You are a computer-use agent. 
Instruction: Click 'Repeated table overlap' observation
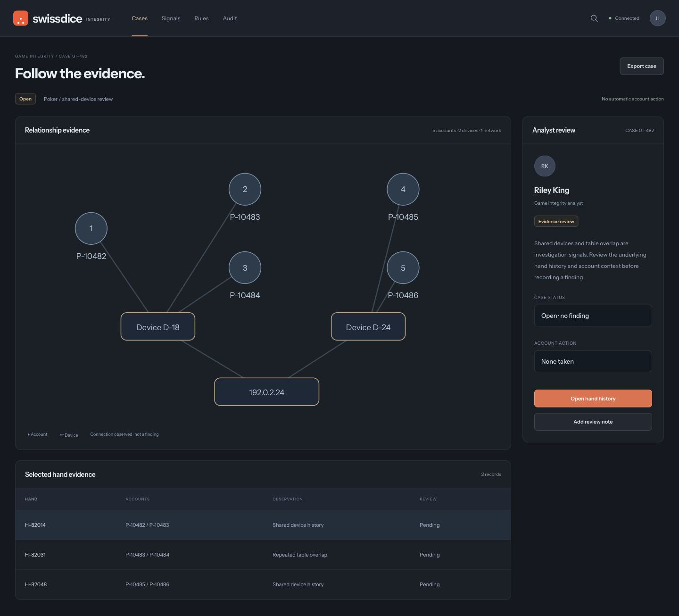coord(300,555)
